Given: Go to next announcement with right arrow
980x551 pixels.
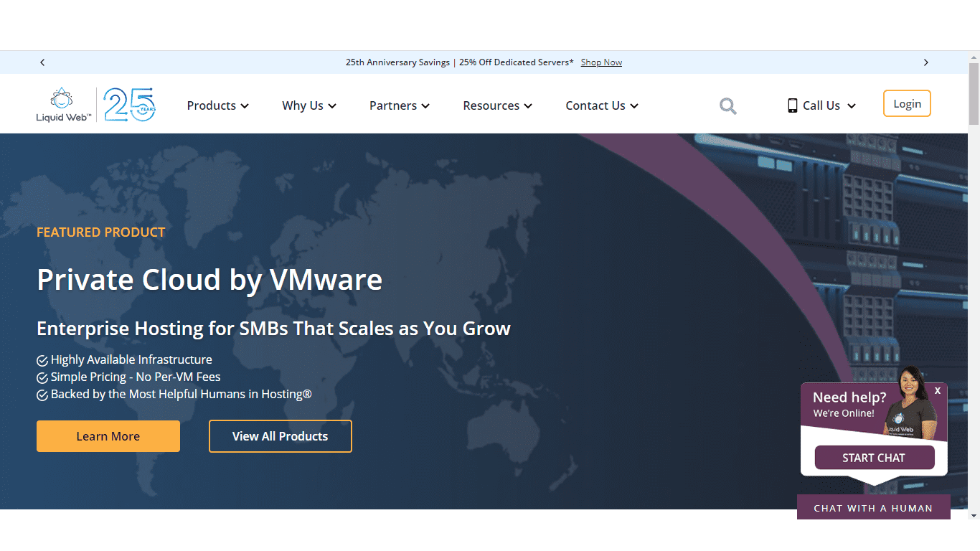Looking at the screenshot, I should (x=926, y=62).
